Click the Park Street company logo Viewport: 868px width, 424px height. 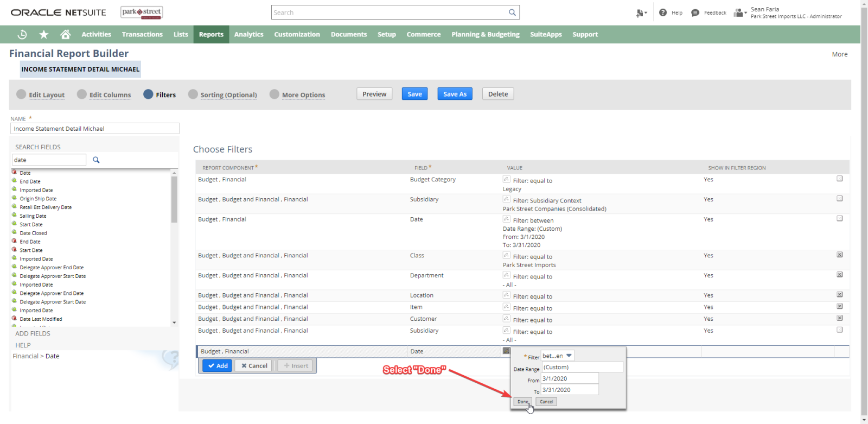pyautogui.click(x=142, y=12)
